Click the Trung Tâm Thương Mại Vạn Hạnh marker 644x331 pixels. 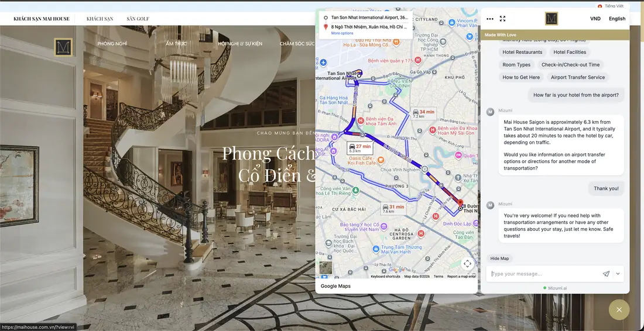375,249
